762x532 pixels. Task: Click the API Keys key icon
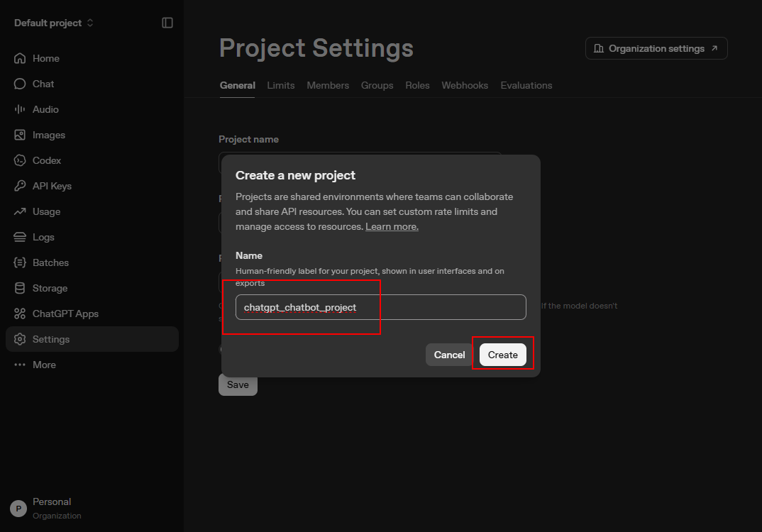[20, 186]
